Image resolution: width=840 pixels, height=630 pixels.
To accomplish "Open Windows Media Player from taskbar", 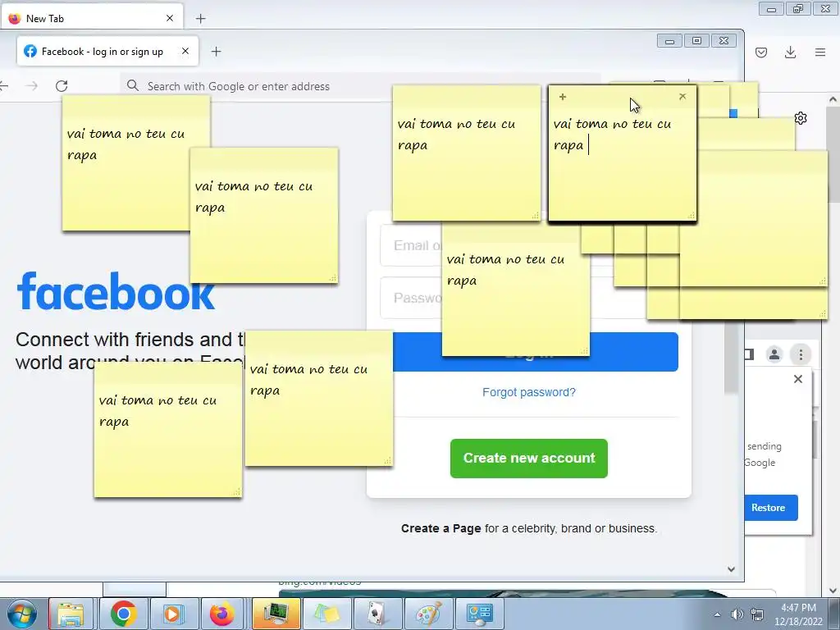I will click(x=173, y=614).
